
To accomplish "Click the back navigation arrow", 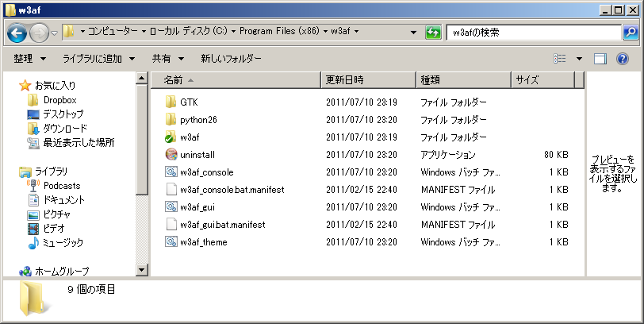I will 18,33.
